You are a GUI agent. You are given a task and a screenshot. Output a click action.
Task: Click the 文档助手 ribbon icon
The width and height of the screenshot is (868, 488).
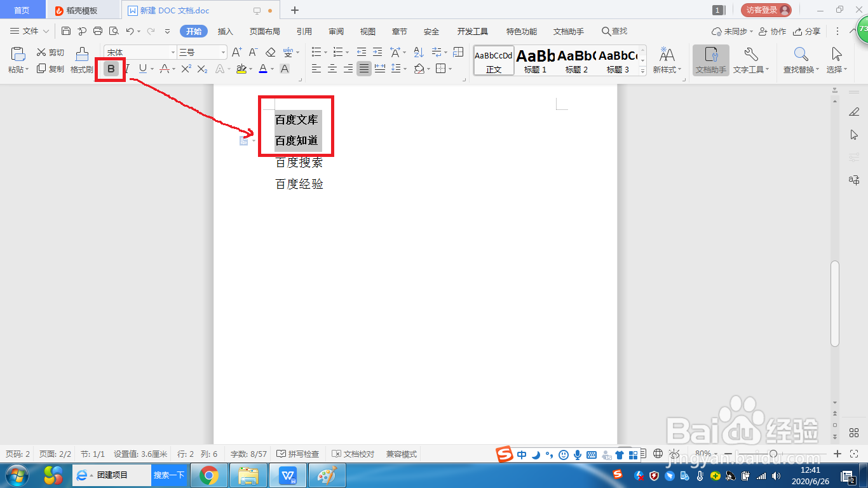(x=710, y=60)
